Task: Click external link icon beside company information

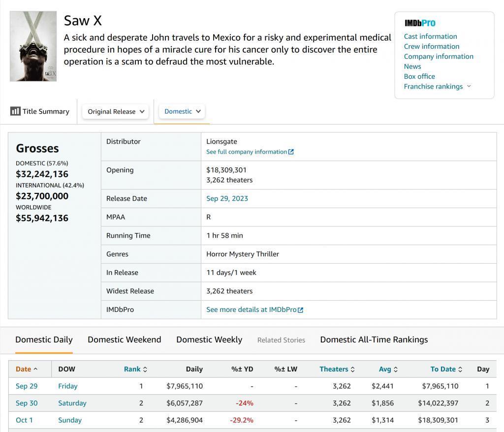Action: point(291,152)
